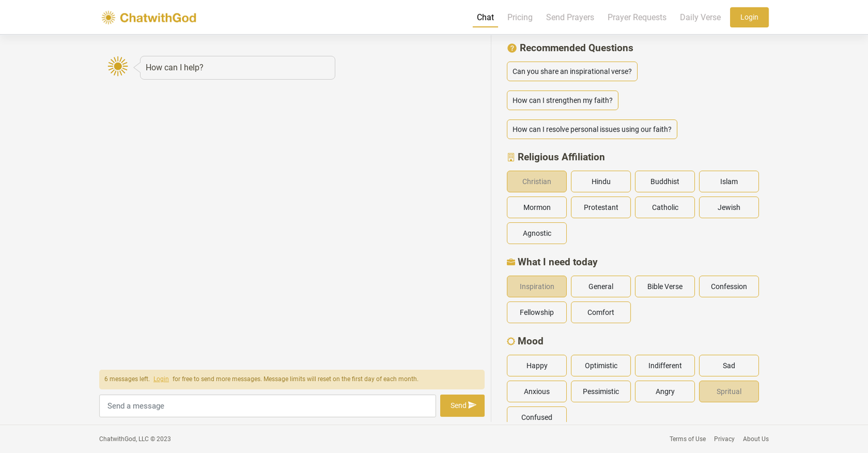The image size is (868, 453).
Task: Follow the Login link in messages-left notice
Action: coord(161,379)
